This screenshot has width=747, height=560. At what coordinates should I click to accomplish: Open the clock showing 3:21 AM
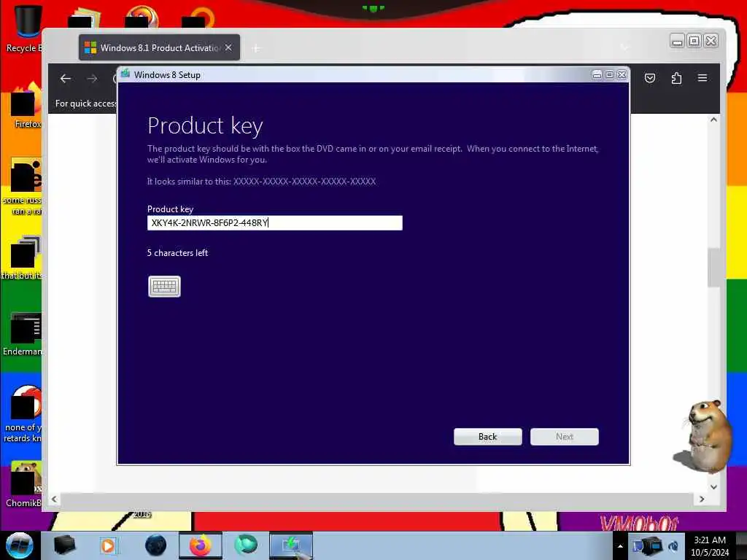pyautogui.click(x=710, y=546)
